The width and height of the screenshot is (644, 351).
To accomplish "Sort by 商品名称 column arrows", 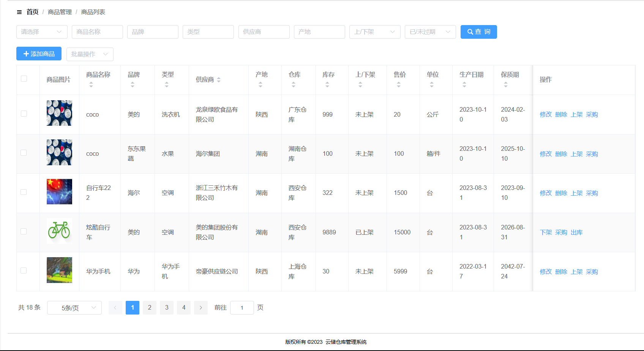I will coord(91,85).
